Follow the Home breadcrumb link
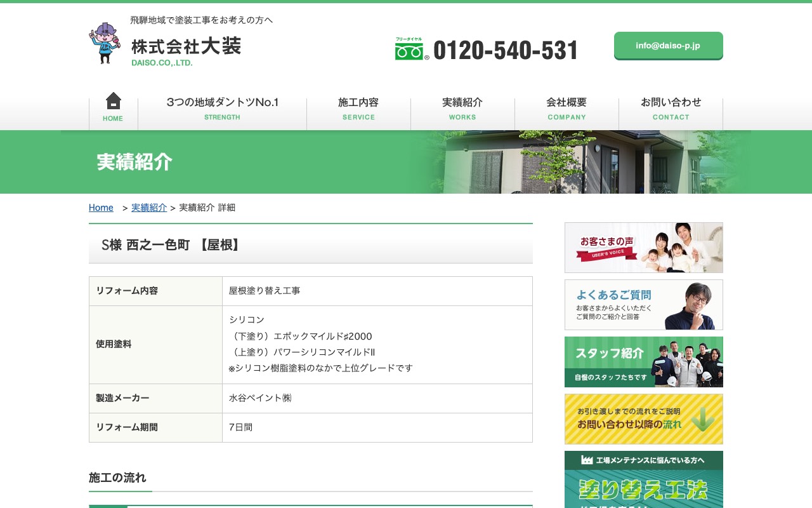Image resolution: width=812 pixels, height=508 pixels. tap(101, 208)
